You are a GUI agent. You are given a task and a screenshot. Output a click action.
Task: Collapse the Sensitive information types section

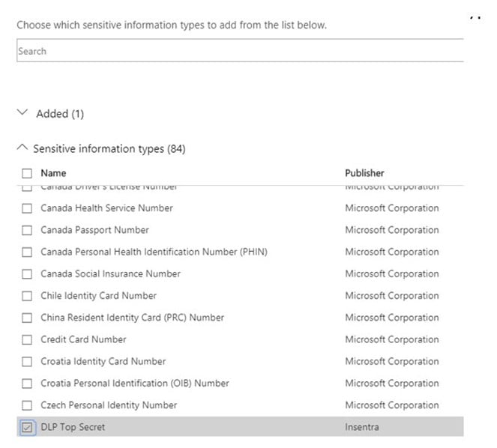(22, 148)
